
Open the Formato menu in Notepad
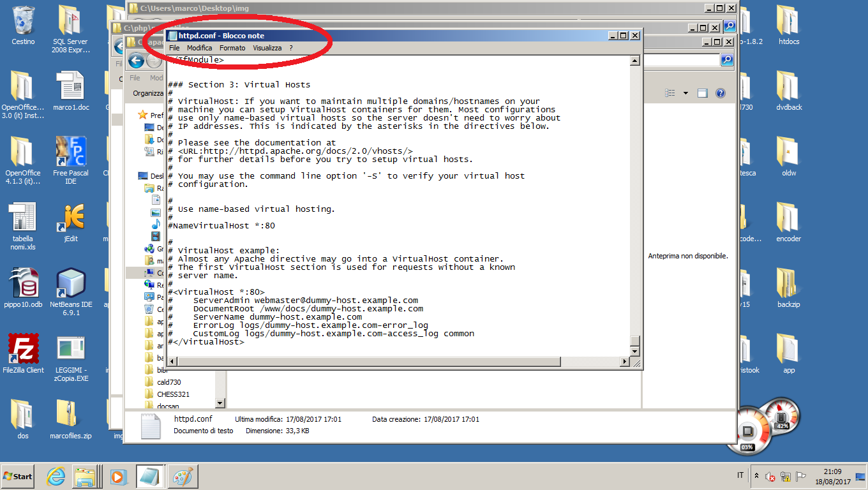[x=232, y=48]
